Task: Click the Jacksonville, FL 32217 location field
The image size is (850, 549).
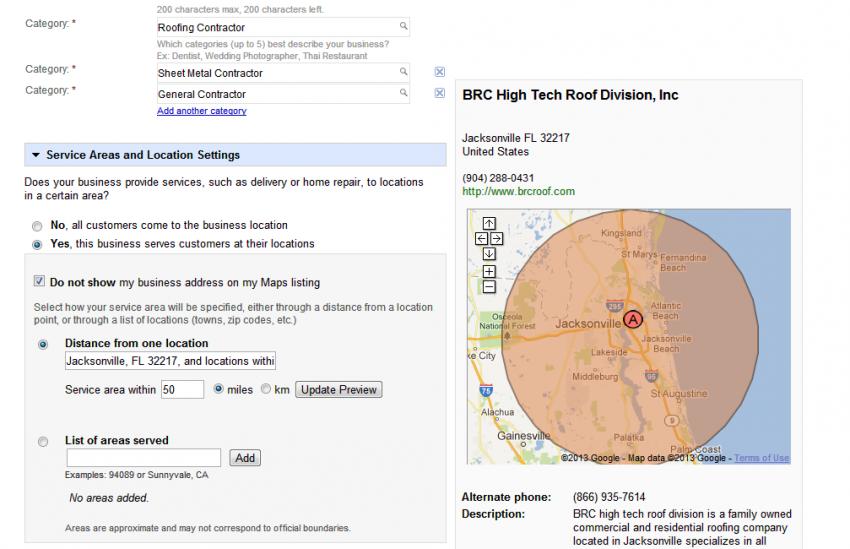Action: [170, 361]
